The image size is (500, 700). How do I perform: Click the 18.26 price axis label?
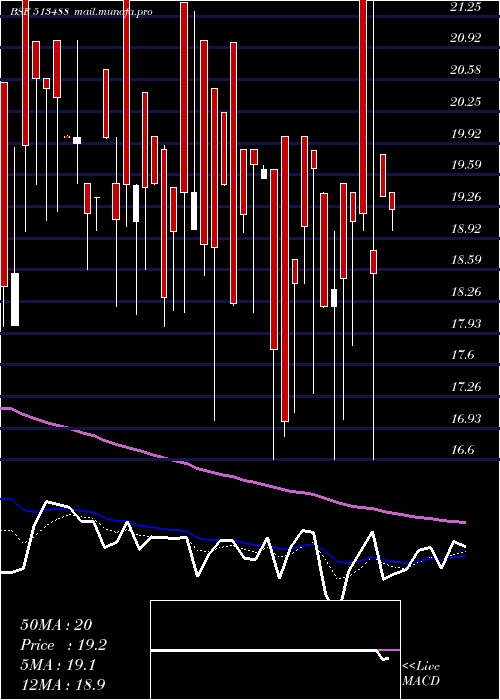pos(466,292)
